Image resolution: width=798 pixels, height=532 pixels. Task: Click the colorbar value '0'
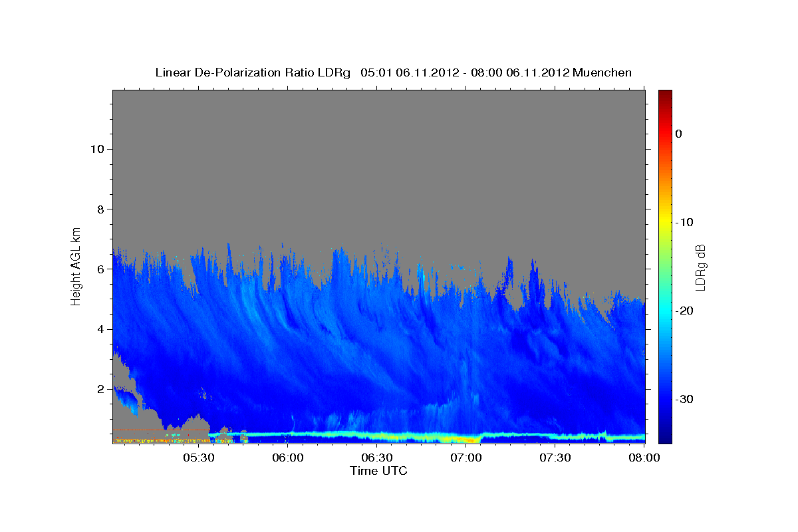tap(678, 134)
